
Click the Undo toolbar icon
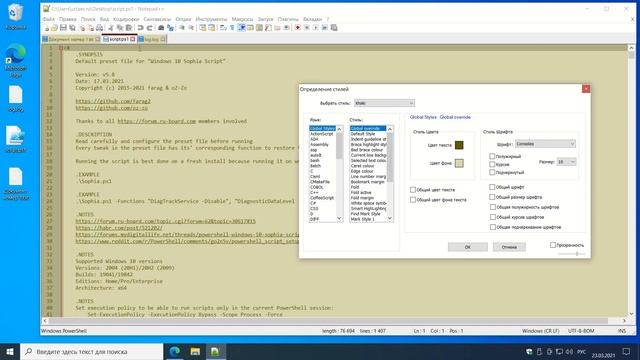[x=140, y=28]
